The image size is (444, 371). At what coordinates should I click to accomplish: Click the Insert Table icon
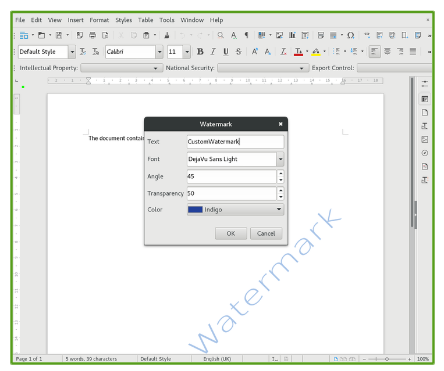pos(262,35)
